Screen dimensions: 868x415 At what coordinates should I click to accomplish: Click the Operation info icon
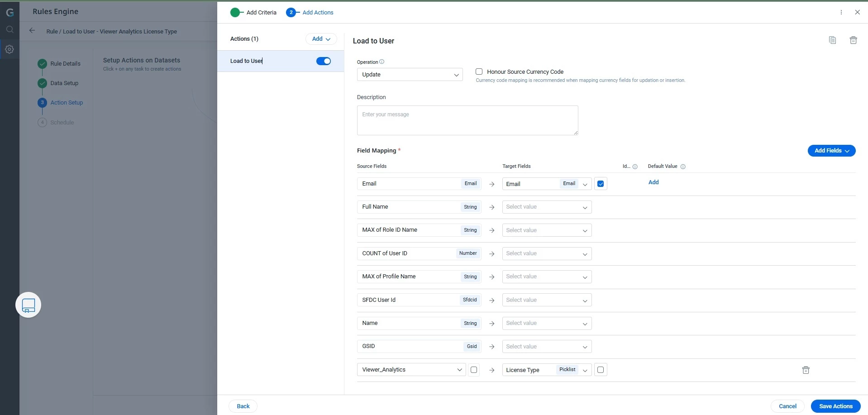tap(382, 62)
